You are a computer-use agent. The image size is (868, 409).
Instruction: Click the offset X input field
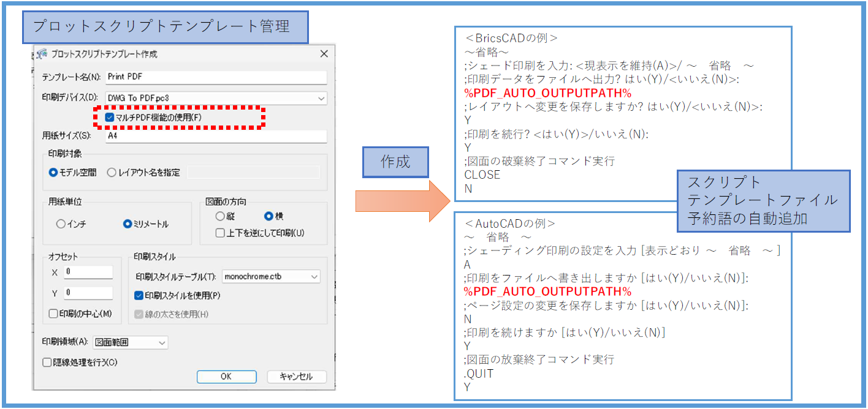(x=88, y=272)
